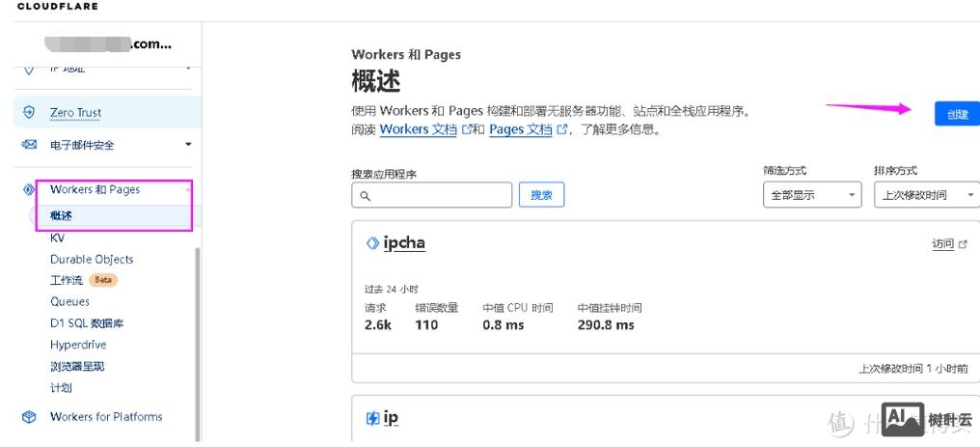Click the 290.8 ms wall time value

tap(606, 325)
